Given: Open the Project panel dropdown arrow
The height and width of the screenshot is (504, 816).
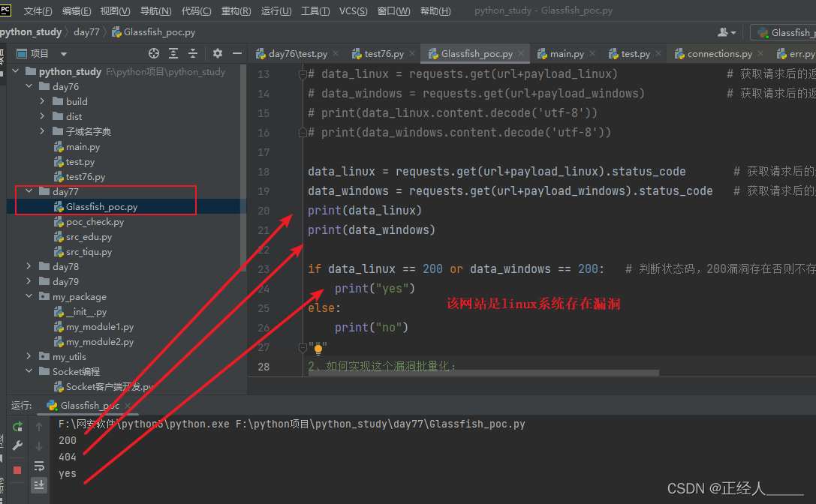Looking at the screenshot, I should pos(63,52).
